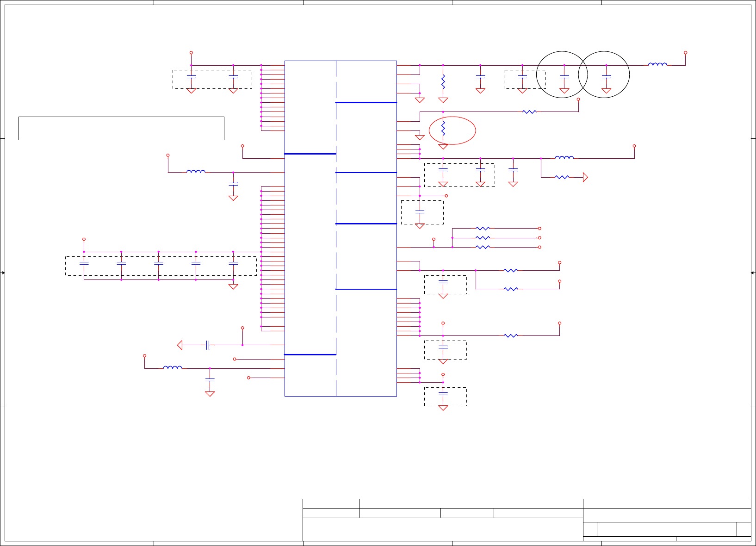Select the horizontal resistor under the black circles
This screenshot has height=546, width=756.
point(529,112)
